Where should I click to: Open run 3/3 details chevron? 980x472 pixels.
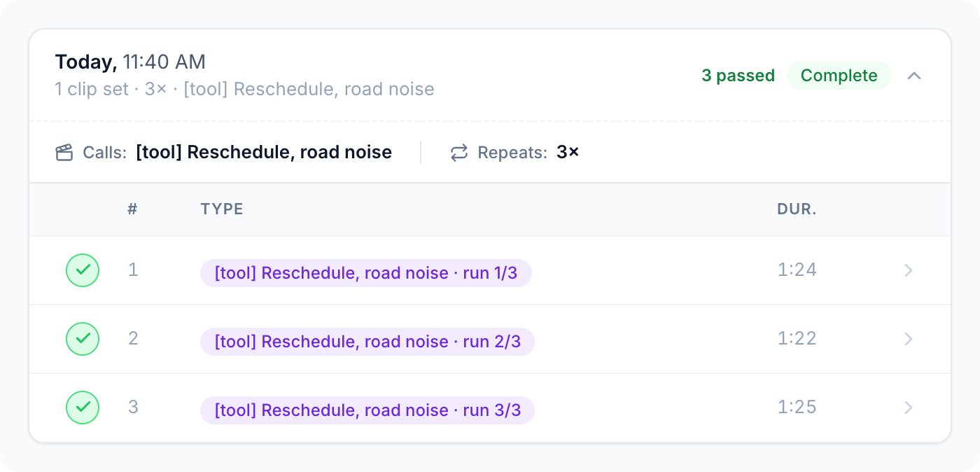click(908, 408)
